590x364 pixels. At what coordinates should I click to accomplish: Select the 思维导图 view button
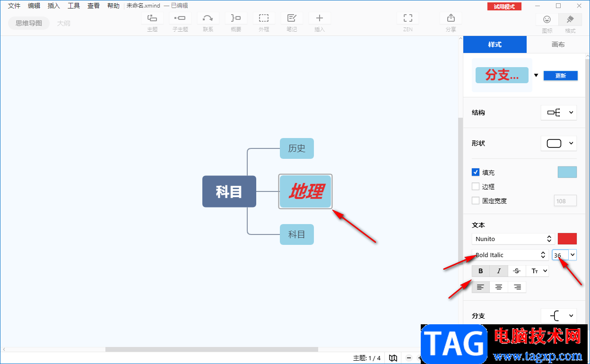tap(29, 23)
